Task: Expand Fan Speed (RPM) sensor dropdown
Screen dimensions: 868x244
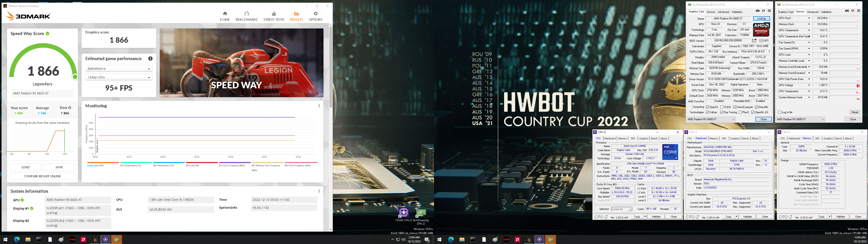Action: point(809,49)
